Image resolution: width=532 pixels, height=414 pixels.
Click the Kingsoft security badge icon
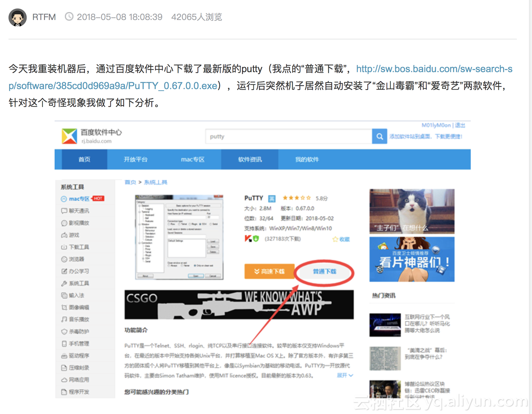[x=248, y=239]
